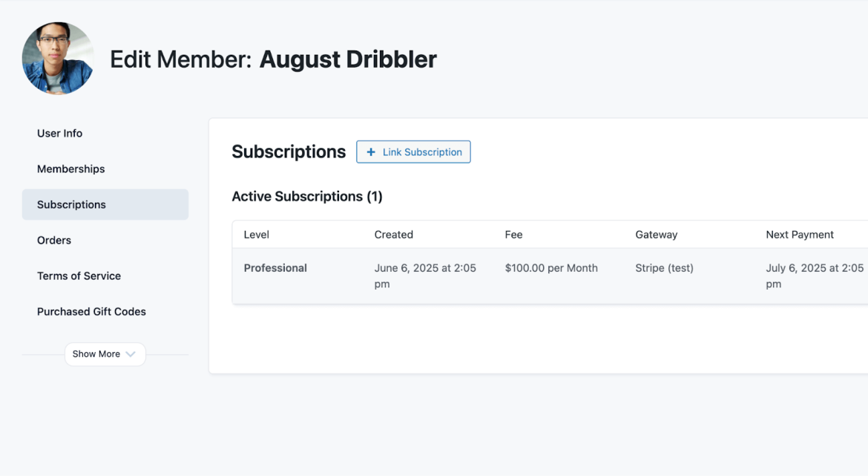Screen dimensions: 868x476
Task: Open the Orders section
Action: (53, 240)
